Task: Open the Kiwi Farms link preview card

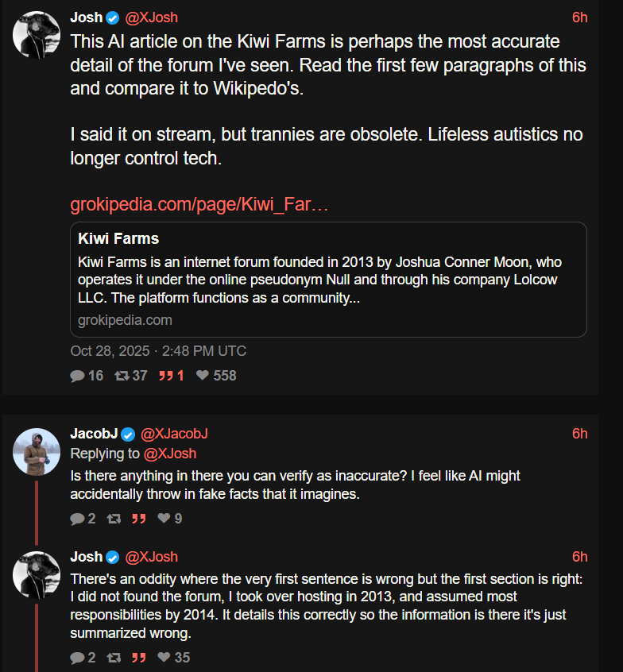Action: (328, 280)
